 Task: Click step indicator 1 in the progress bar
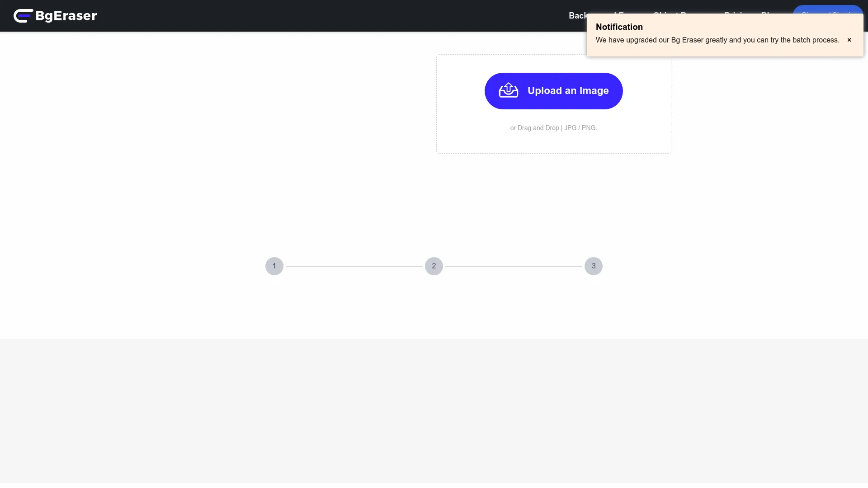[274, 266]
